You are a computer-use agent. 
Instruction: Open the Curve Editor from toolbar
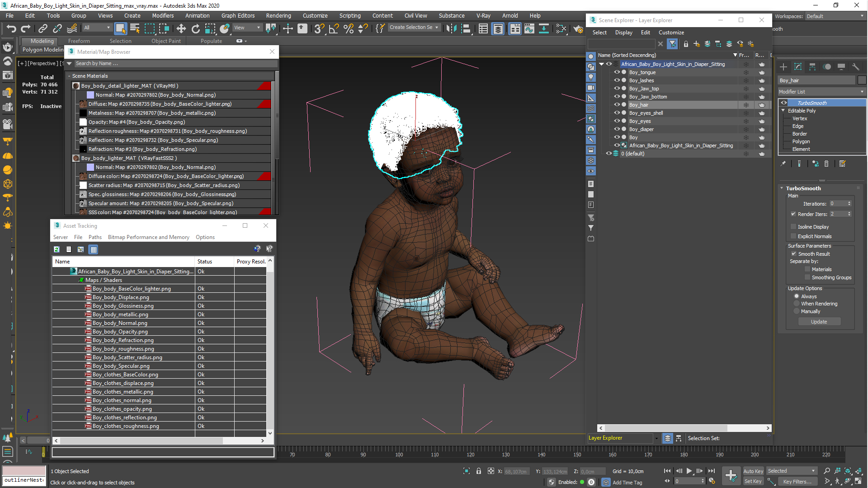(x=529, y=28)
